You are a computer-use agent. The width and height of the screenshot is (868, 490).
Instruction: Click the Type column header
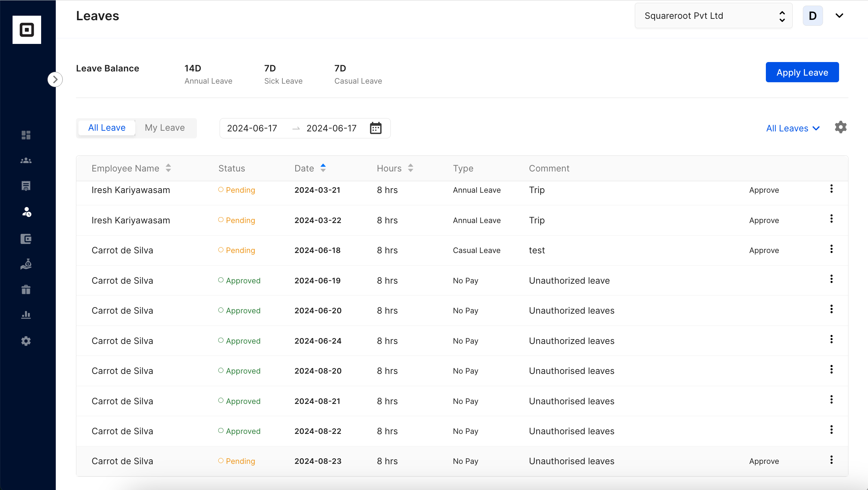(x=463, y=168)
